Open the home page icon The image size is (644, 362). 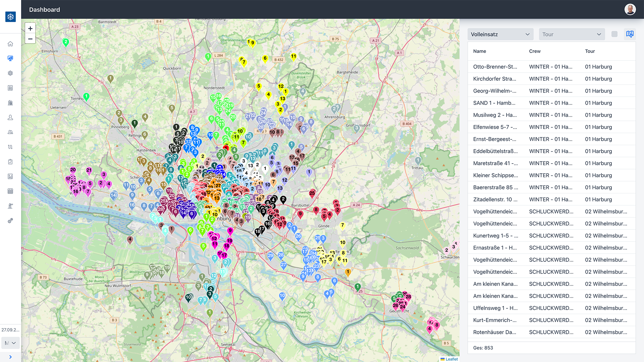[10, 44]
